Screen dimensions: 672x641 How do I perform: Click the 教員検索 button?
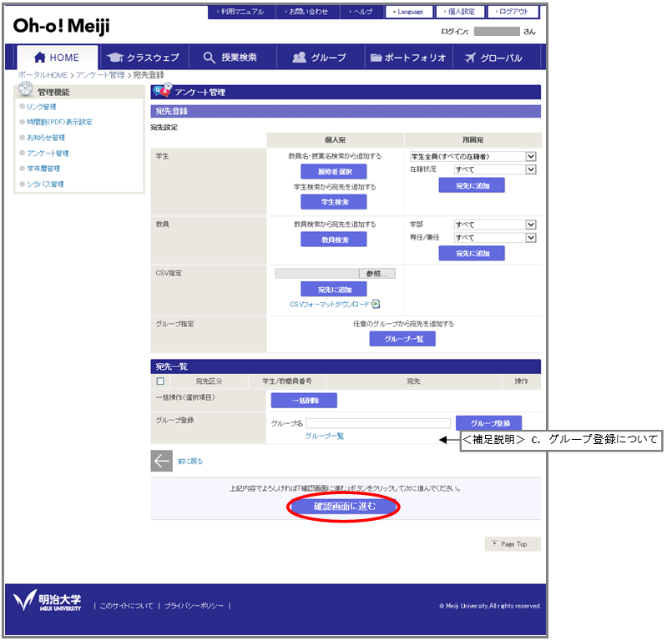[x=334, y=239]
